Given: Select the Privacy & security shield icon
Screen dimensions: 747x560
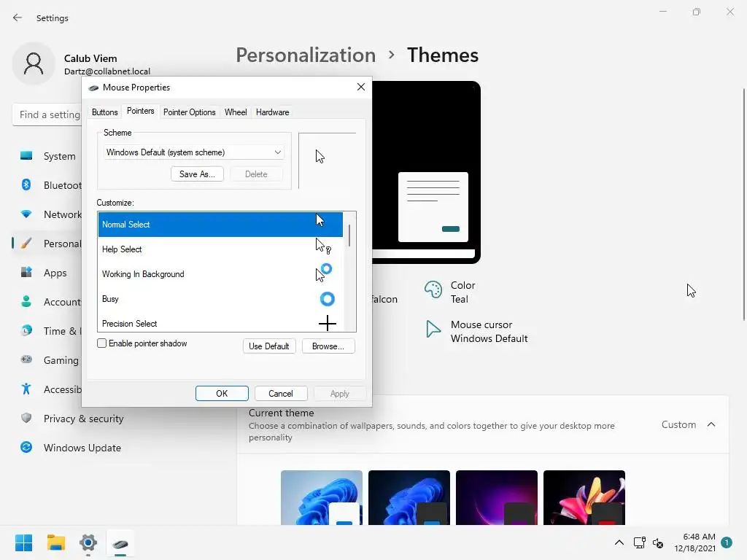Looking at the screenshot, I should coord(26,418).
